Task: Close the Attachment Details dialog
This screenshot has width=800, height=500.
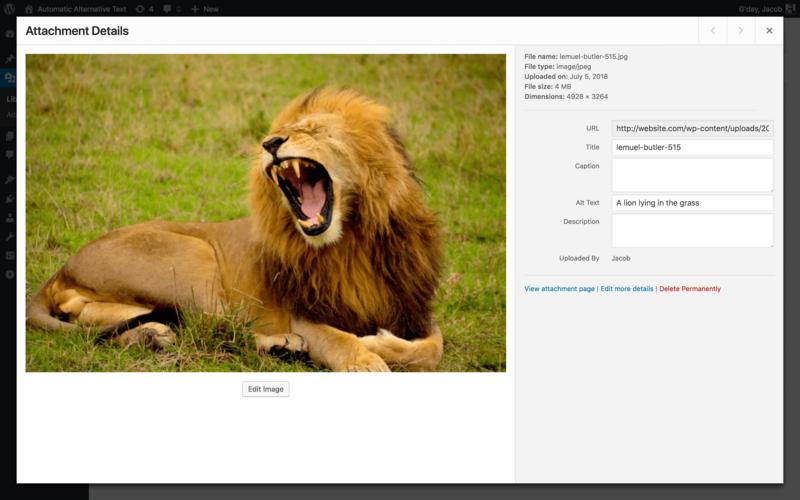Action: (x=769, y=31)
